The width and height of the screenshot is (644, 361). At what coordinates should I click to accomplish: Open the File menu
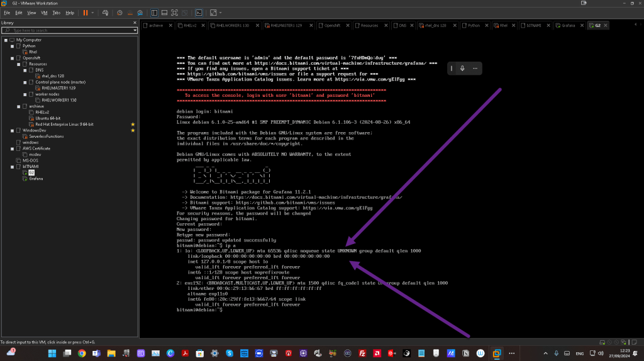tap(7, 13)
